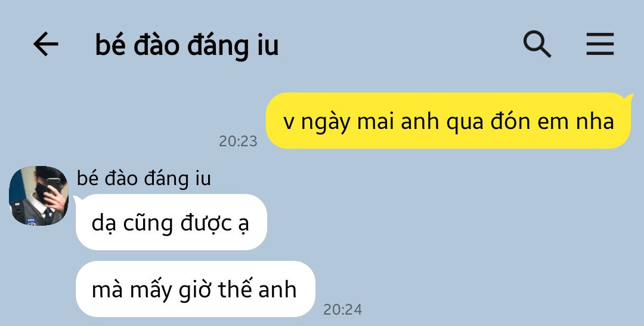This screenshot has height=326, width=644.
Task: Expand chat options via three-line icon
Action: [x=600, y=44]
